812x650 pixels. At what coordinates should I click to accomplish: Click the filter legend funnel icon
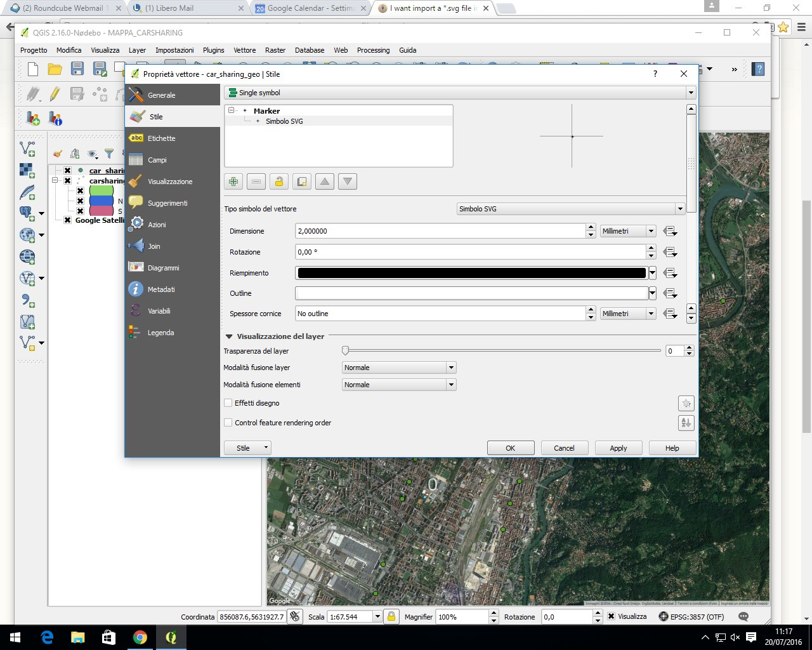point(109,154)
